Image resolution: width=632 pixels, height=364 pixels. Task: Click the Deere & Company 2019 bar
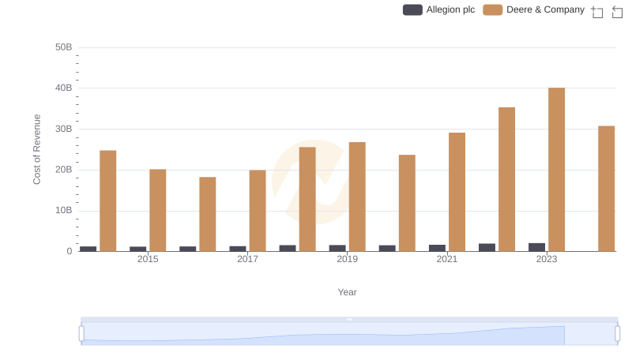coord(357,197)
